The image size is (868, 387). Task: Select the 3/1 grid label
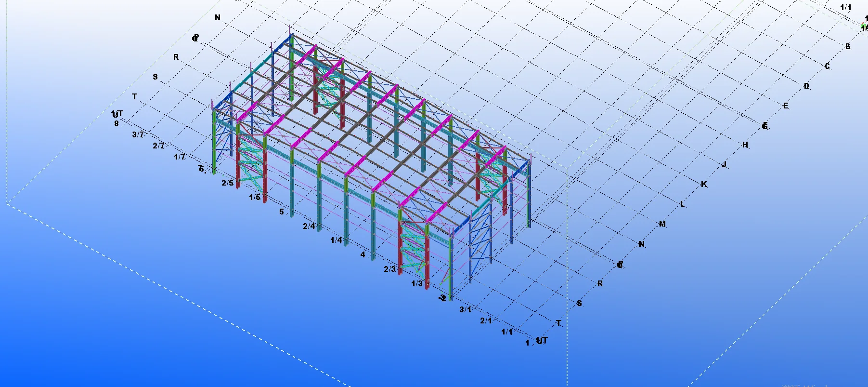[466, 309]
